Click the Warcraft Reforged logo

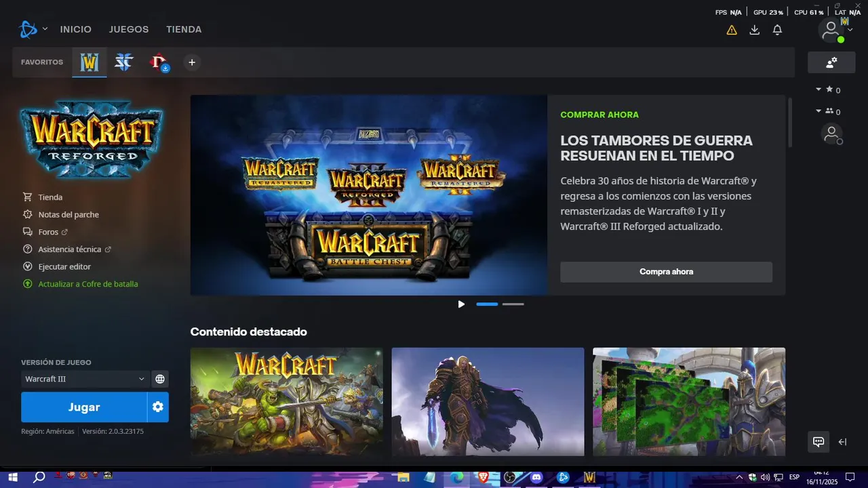[91, 140]
